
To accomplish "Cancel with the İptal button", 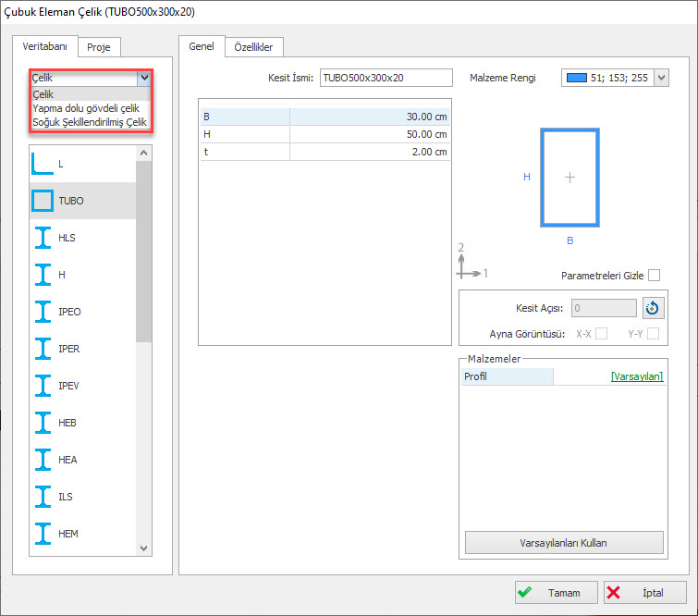I will tap(645, 592).
